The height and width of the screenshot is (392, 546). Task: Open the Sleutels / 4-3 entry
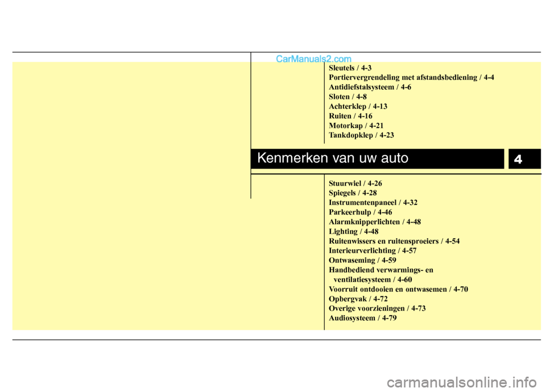350,68
